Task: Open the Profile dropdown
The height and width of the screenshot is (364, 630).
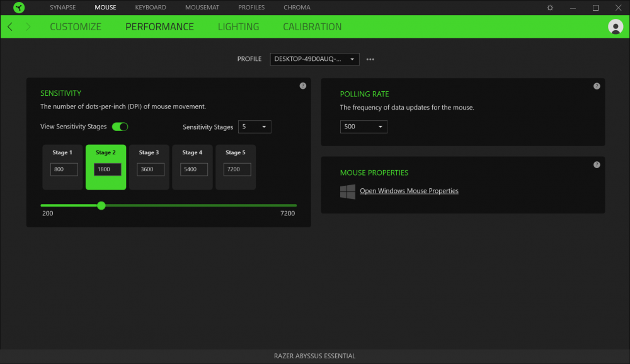Action: point(314,59)
